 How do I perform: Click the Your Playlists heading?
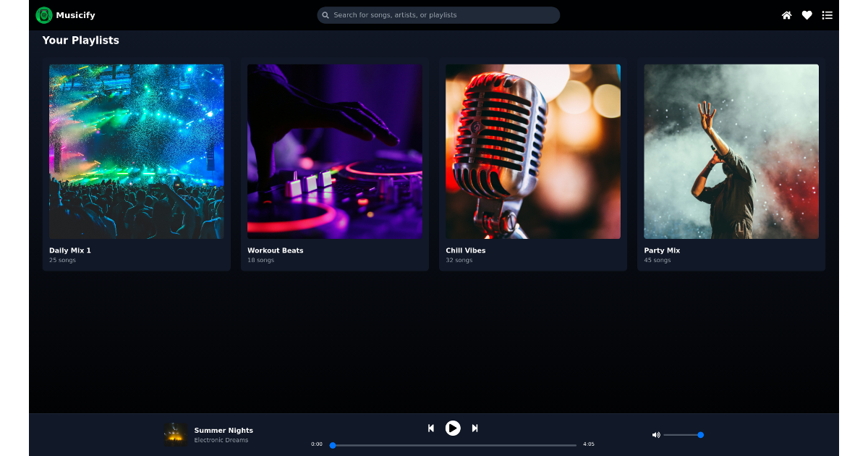coord(81,41)
